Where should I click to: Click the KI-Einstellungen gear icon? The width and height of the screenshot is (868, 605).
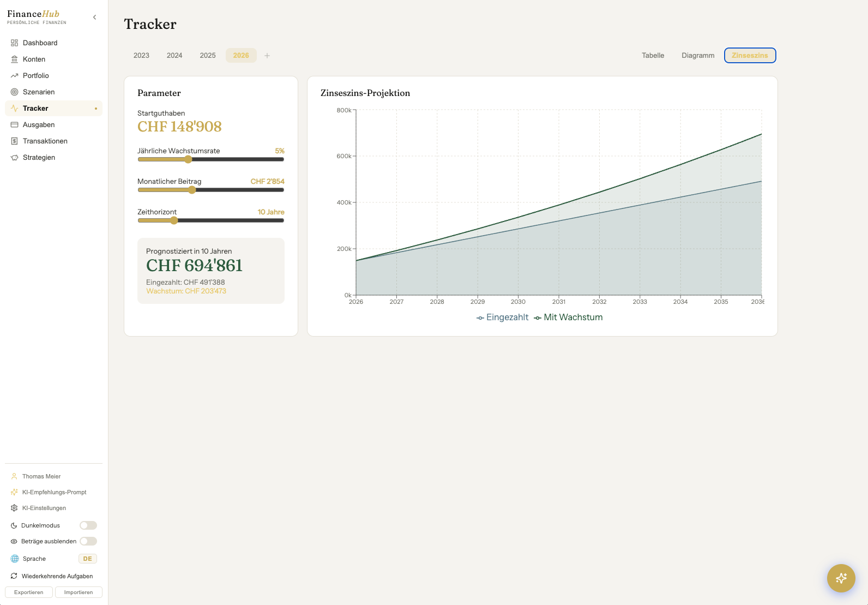[14, 508]
